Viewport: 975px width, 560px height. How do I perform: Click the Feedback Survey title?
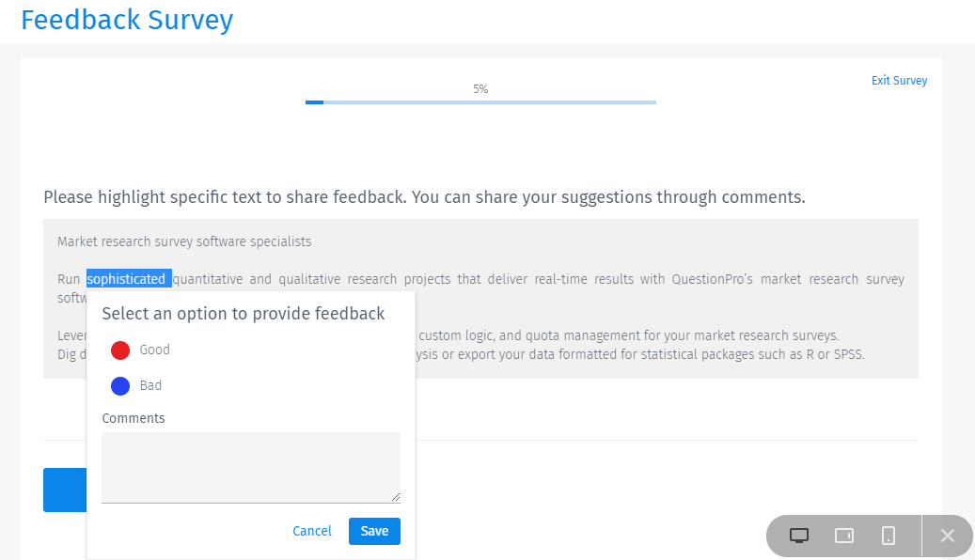127,20
